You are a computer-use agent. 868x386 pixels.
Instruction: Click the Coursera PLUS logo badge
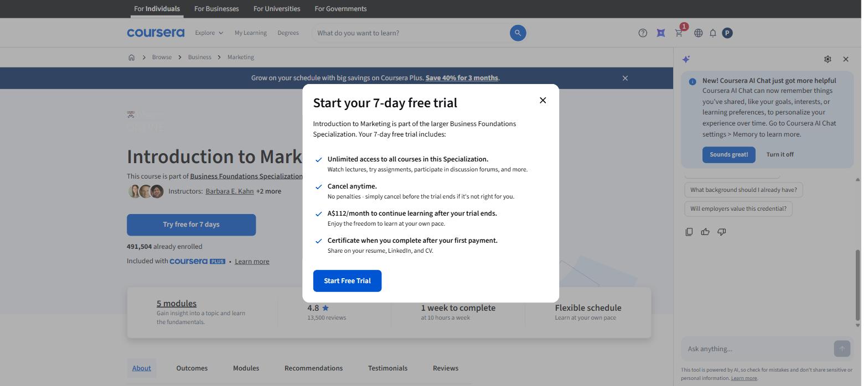click(x=197, y=261)
